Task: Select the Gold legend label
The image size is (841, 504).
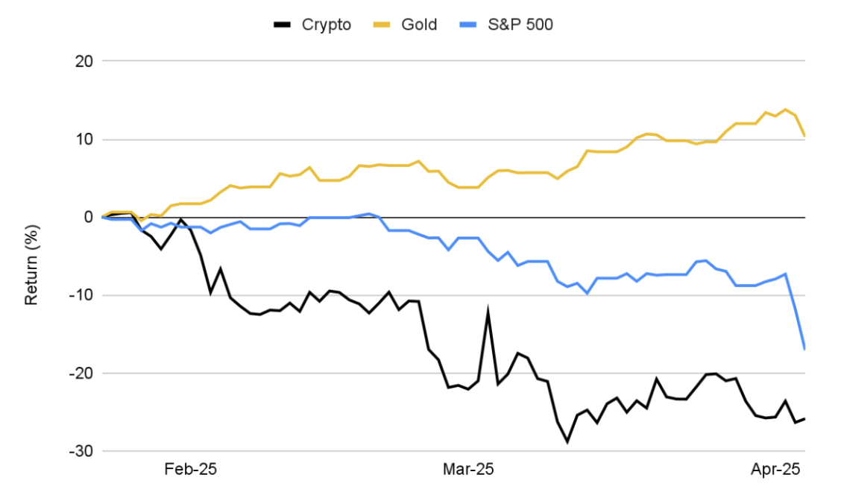Action: pos(419,25)
